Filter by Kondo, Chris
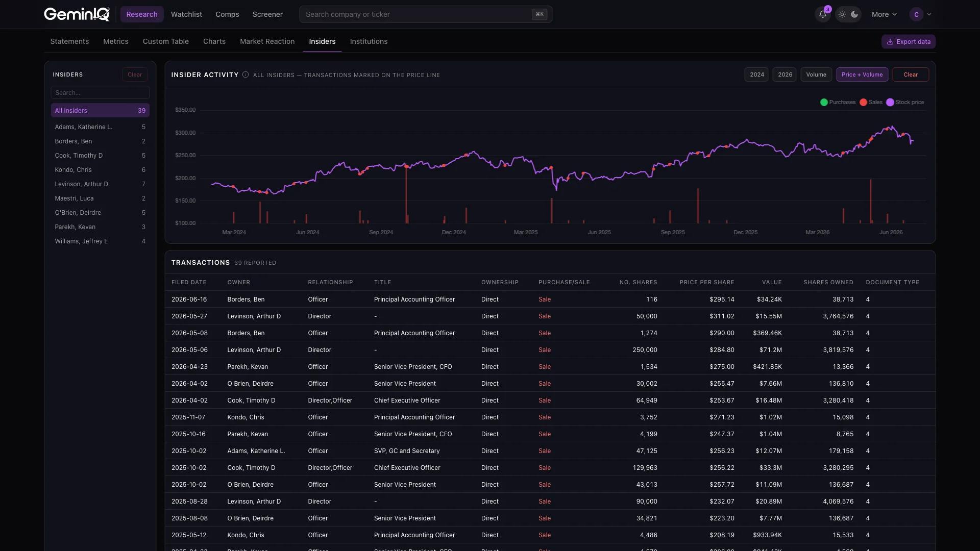Image resolution: width=980 pixels, height=551 pixels. click(100, 170)
